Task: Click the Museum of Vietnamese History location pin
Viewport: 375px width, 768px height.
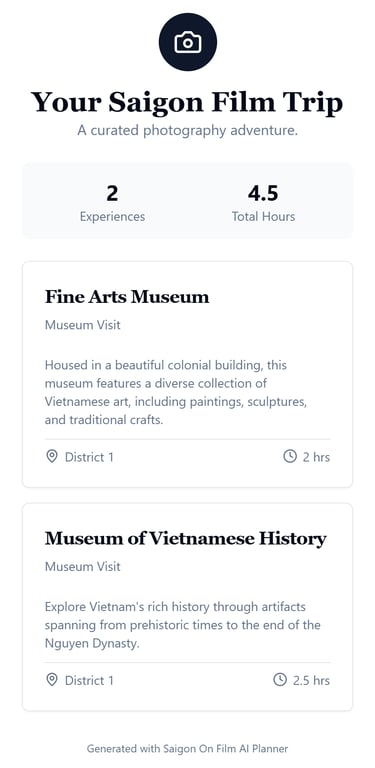Action: pos(51,680)
